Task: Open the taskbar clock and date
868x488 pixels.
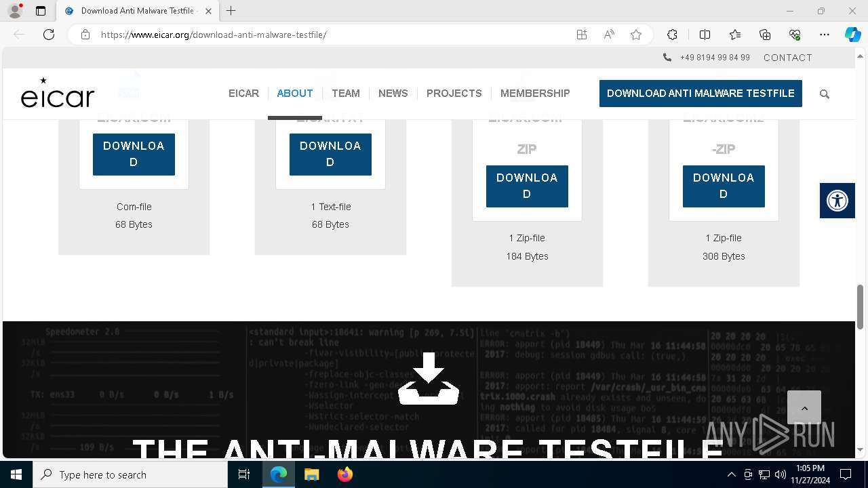Action: pos(810,474)
